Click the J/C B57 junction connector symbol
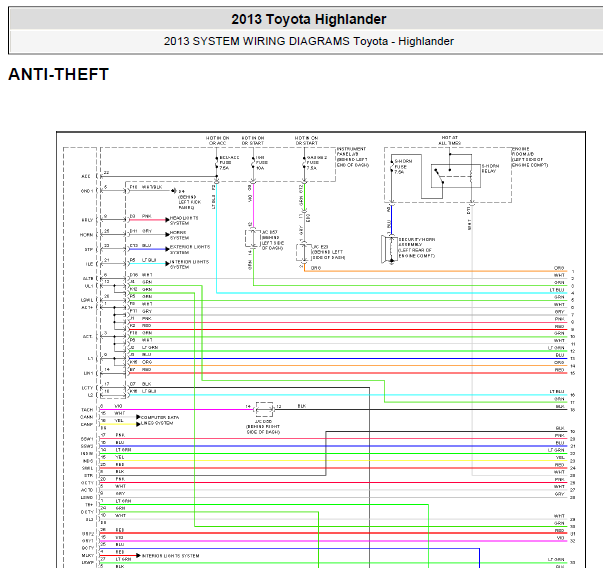 point(253,238)
